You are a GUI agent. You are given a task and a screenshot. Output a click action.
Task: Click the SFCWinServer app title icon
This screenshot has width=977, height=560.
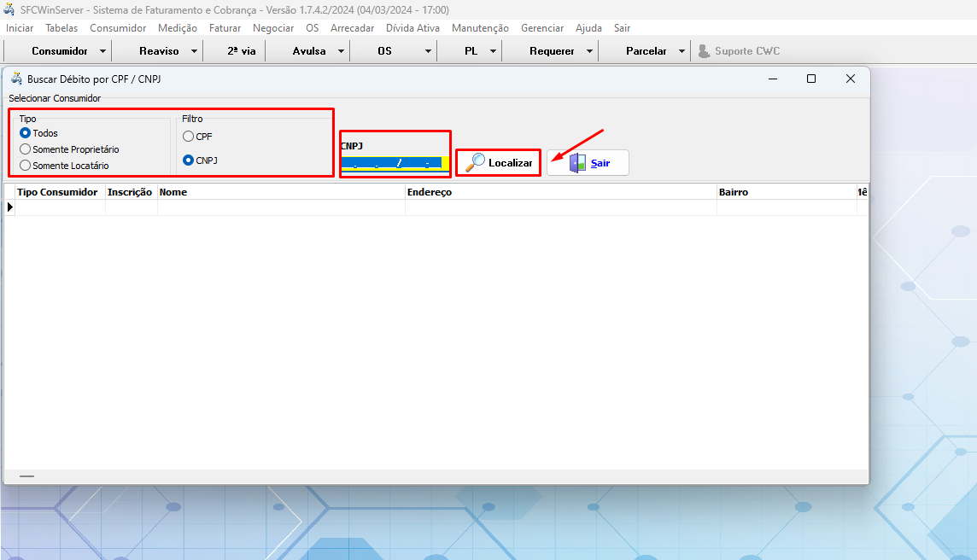pyautogui.click(x=9, y=9)
